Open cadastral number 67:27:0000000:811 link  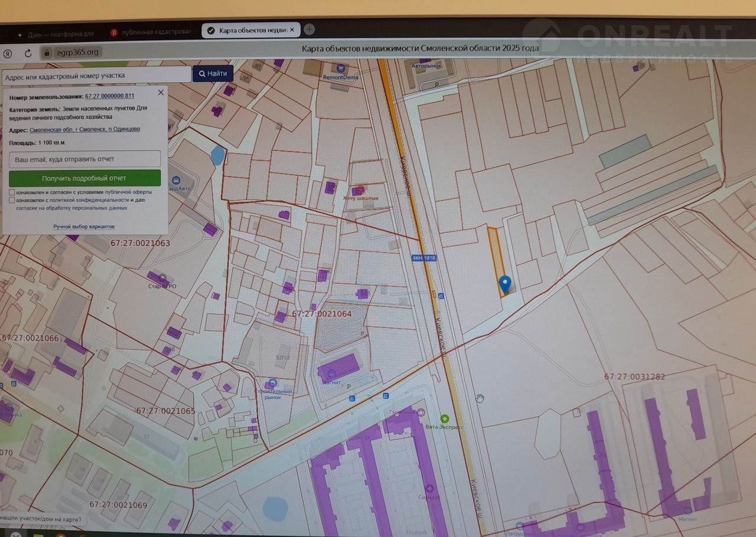click(x=109, y=96)
